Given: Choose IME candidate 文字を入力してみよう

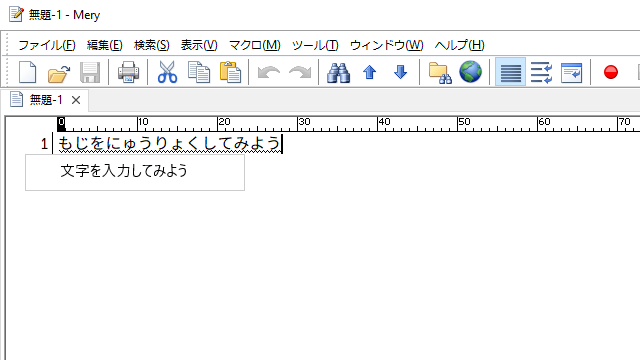Looking at the screenshot, I should click(x=124, y=171).
